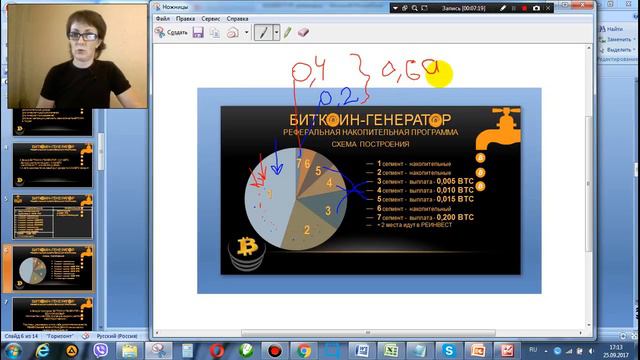640x360 pixels.
Task: Expand the send snip dropdown arrow
Action: coord(247,32)
